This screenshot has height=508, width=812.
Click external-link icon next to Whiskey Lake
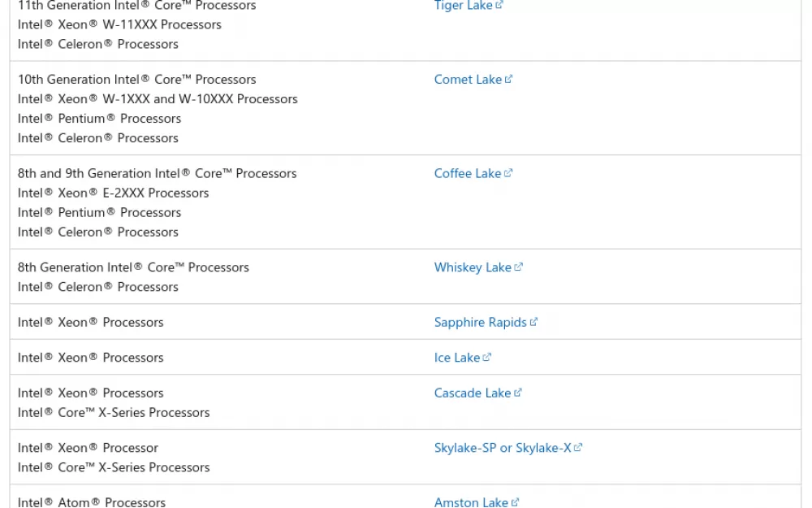point(518,267)
